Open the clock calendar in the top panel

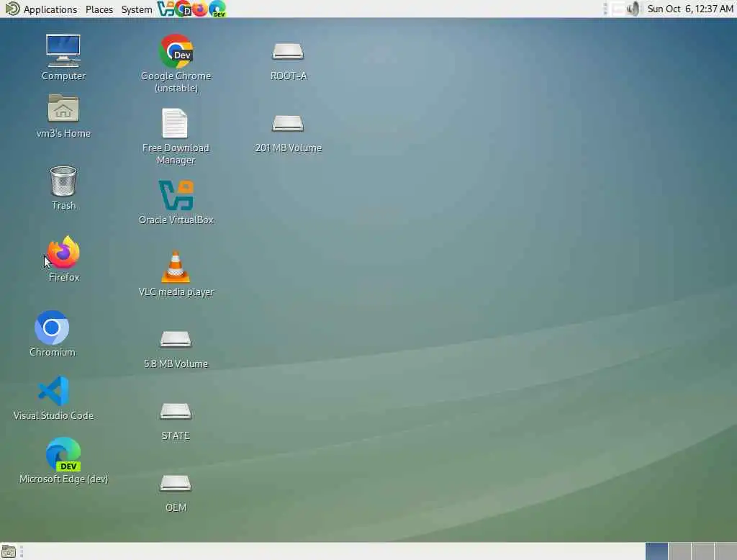coord(690,9)
